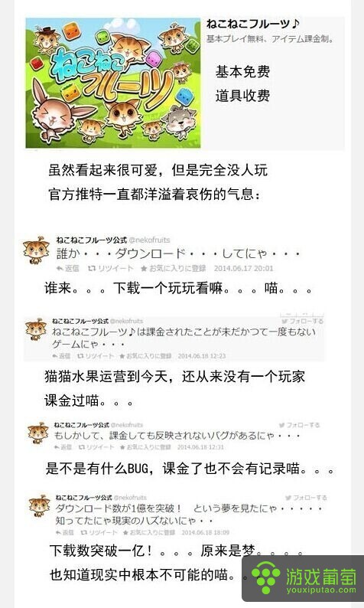Screen dimensions: 364x608
Task: Click the cat avatar of the バグがあるにゃ tweet
Action: point(38,433)
